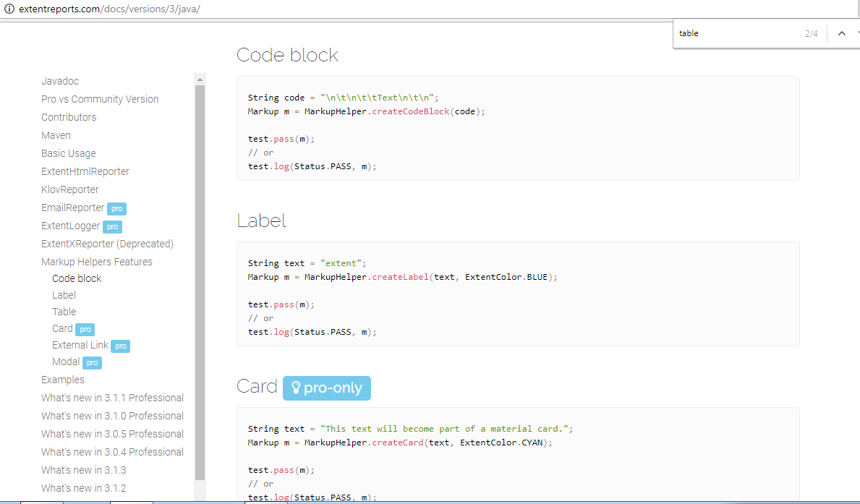This screenshot has height=504, width=860.
Task: Click the 2/4 find results counter
Action: tap(812, 34)
